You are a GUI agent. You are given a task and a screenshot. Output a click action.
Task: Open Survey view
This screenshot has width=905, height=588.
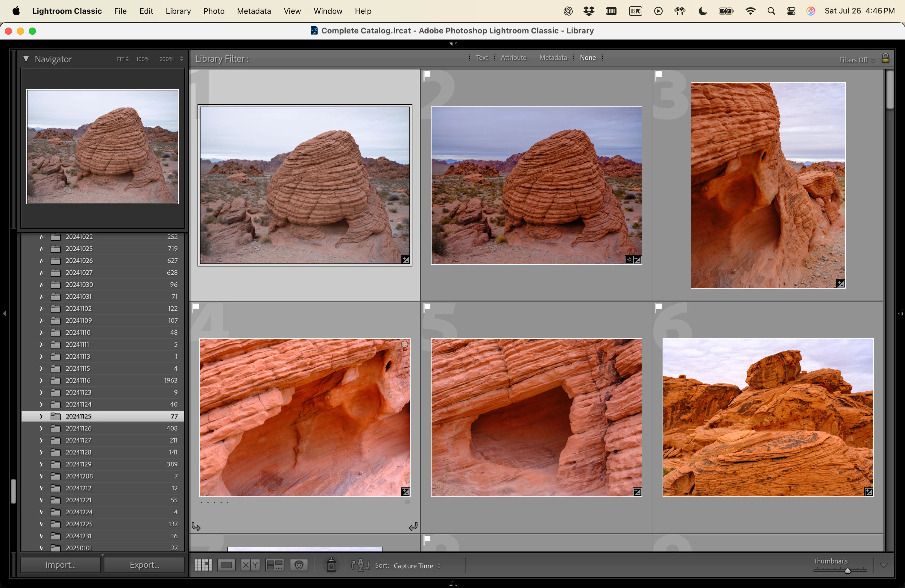tap(274, 565)
